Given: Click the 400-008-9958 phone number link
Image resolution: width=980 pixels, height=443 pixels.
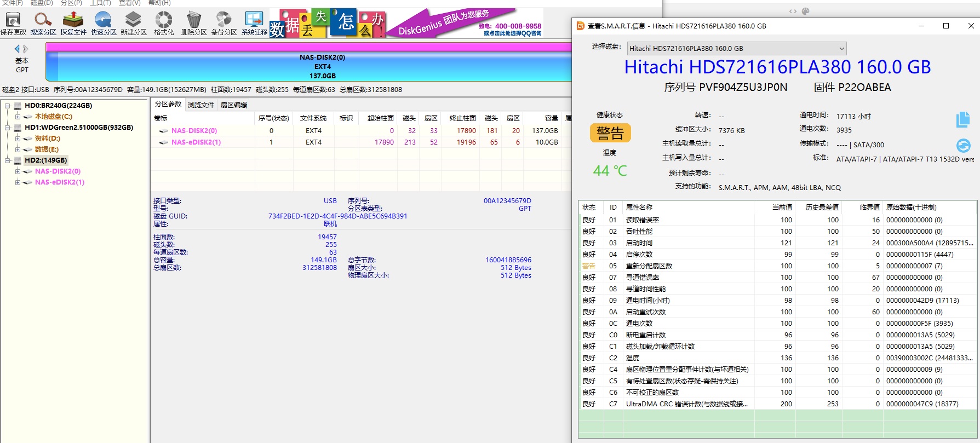Looking at the screenshot, I should point(518,26).
